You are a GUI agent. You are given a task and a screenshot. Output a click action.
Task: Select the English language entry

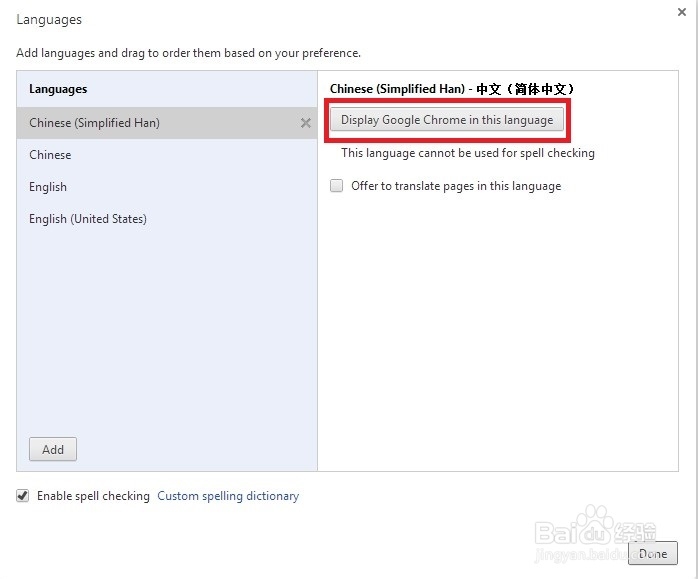[x=167, y=187]
